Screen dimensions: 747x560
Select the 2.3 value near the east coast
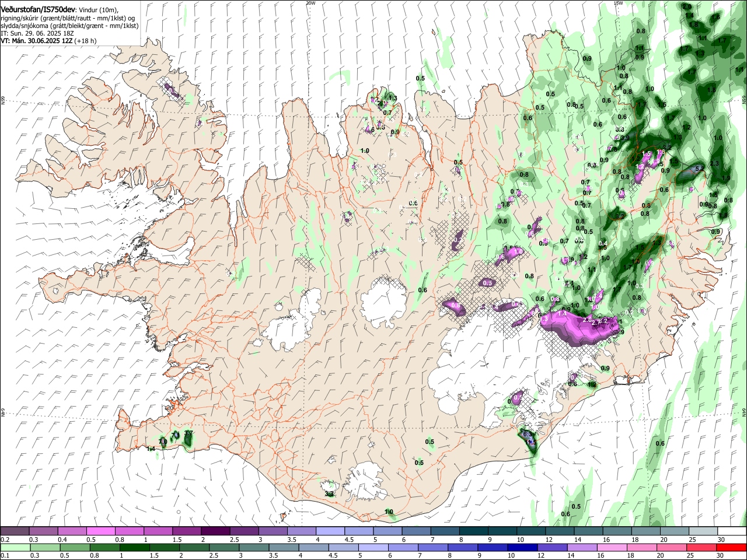pyautogui.click(x=715, y=164)
